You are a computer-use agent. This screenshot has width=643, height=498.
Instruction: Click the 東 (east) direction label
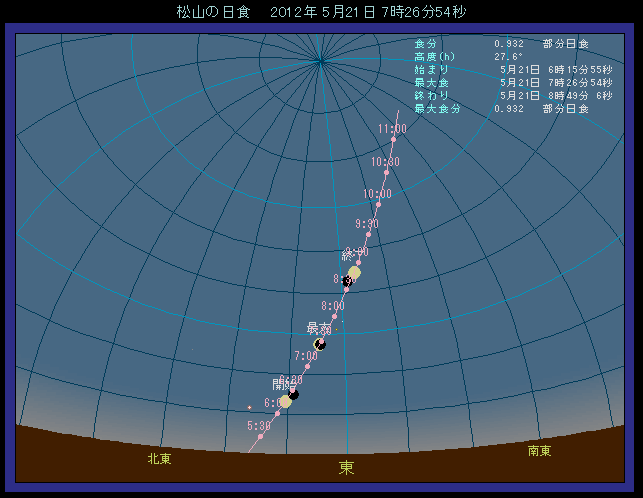tap(347, 467)
